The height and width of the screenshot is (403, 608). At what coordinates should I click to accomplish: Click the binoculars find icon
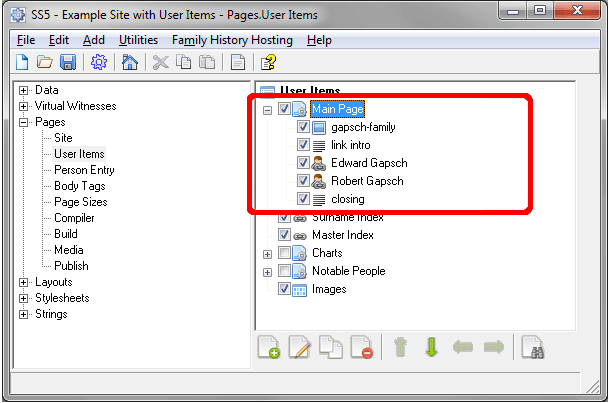536,348
